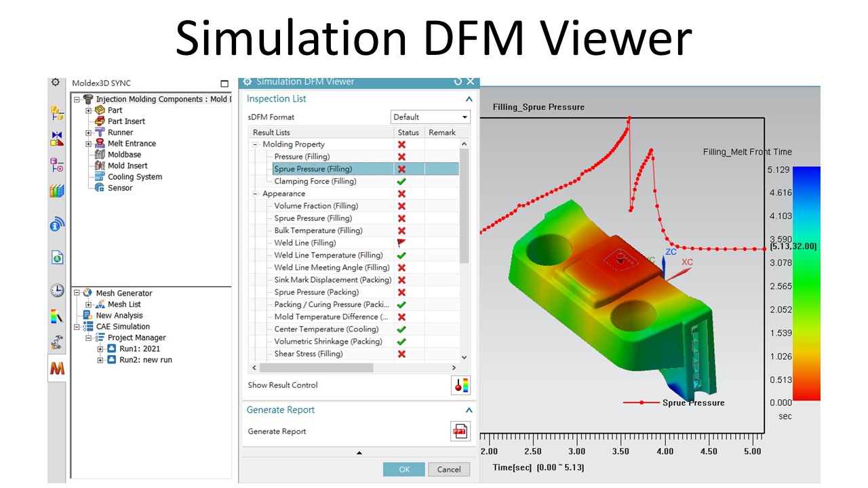Close the Simulation DFM Viewer dialog
This screenshot has height=488, width=868.
coord(471,81)
